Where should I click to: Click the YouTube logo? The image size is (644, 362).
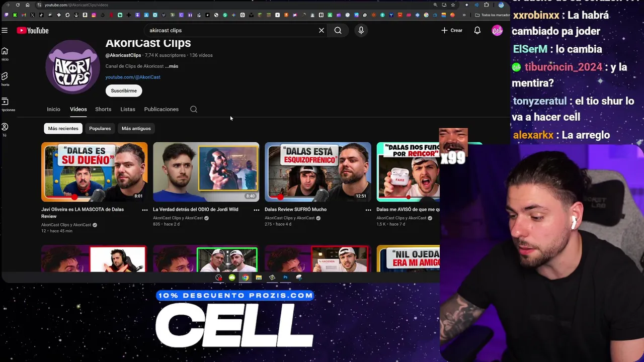(x=33, y=31)
